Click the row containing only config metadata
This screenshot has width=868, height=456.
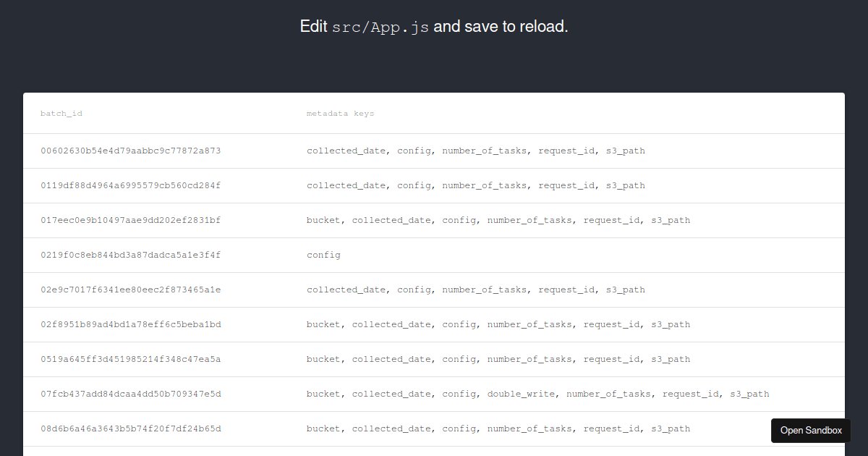pos(323,255)
